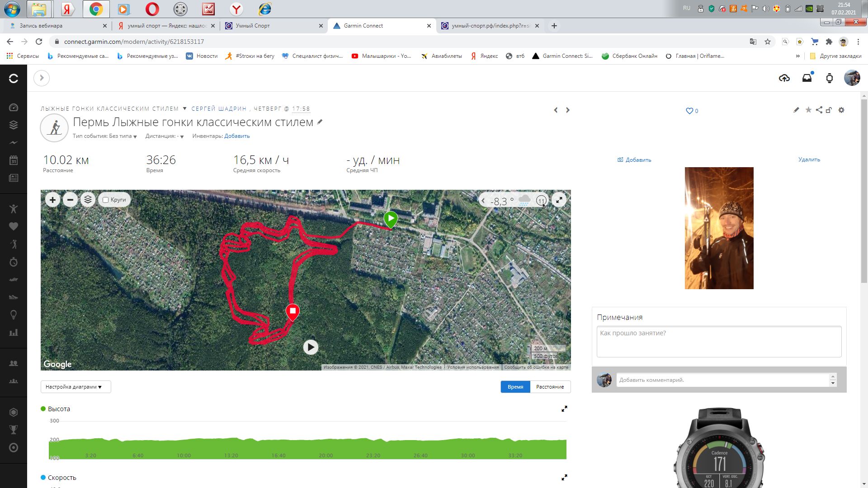This screenshot has width=868, height=488.
Task: Click the Добавить комментарий input field
Action: pyautogui.click(x=723, y=380)
